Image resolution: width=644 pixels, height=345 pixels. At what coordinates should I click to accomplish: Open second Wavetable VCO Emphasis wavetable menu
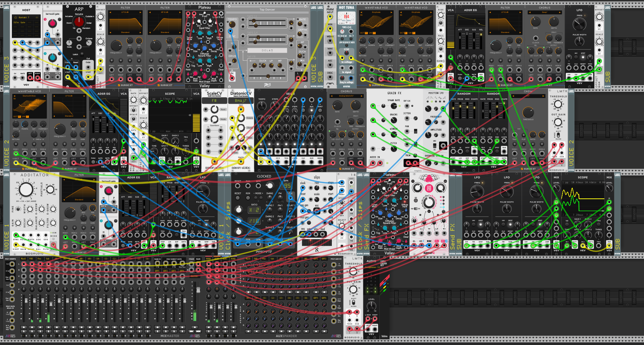pyautogui.click(x=416, y=12)
